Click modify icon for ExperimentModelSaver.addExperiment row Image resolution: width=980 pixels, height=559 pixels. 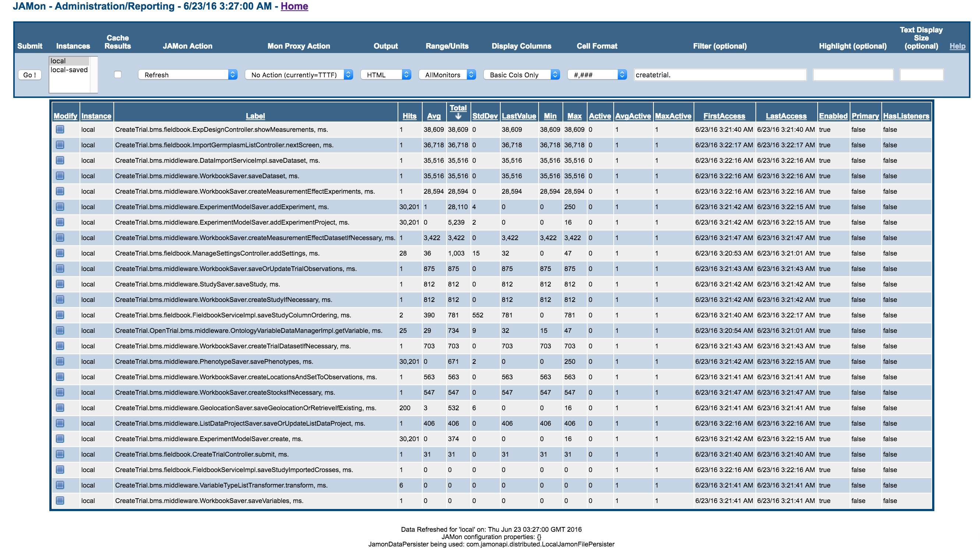[x=60, y=207]
